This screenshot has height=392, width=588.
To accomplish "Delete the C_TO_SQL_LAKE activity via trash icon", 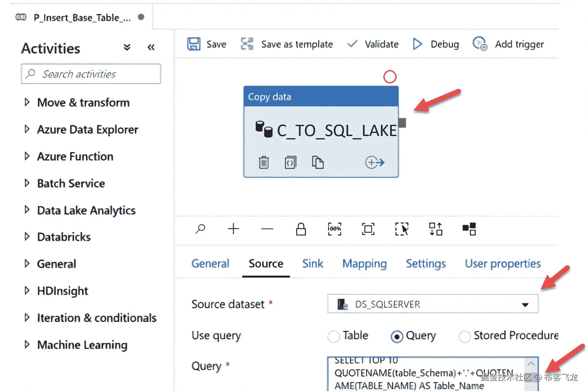I will coord(264,162).
